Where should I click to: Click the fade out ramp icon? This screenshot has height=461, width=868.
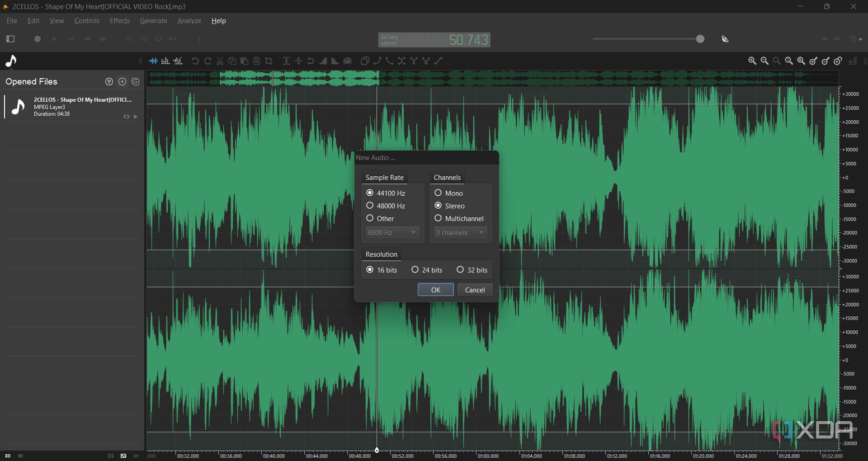335,61
